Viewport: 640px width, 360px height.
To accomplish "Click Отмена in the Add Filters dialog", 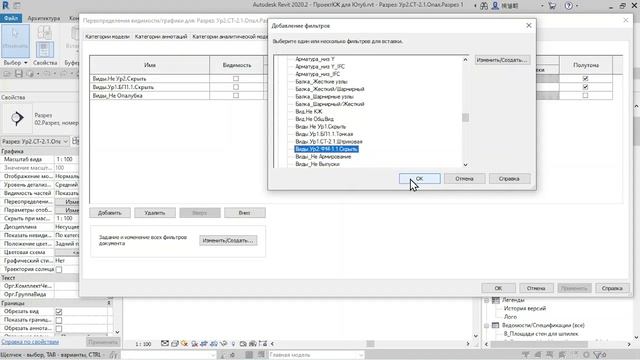I will pyautogui.click(x=464, y=179).
